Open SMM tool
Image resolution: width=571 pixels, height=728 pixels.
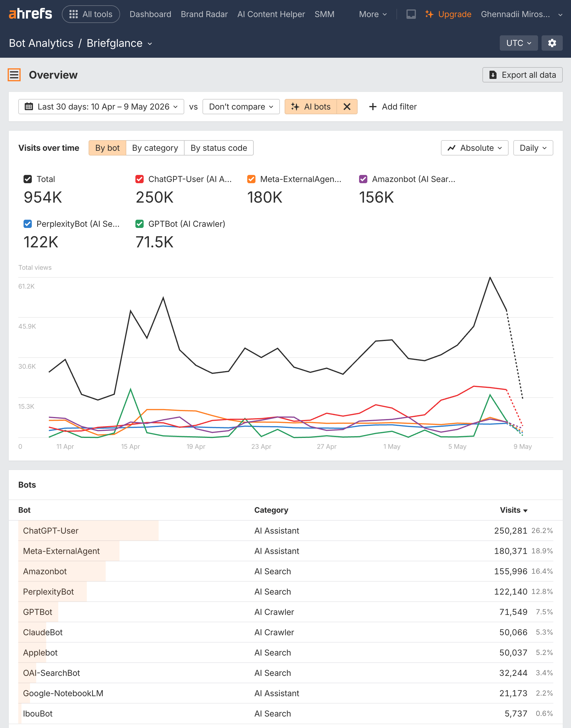(324, 14)
